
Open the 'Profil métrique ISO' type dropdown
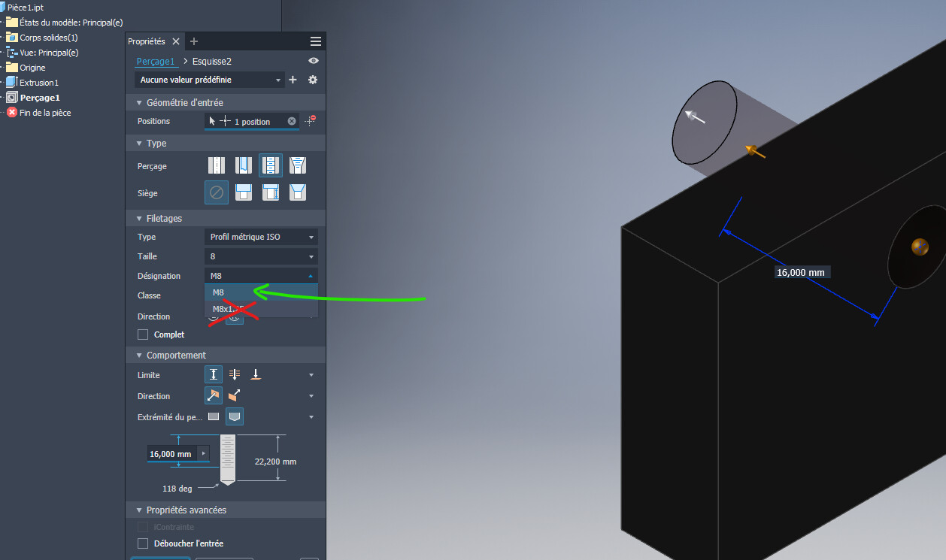tap(261, 237)
